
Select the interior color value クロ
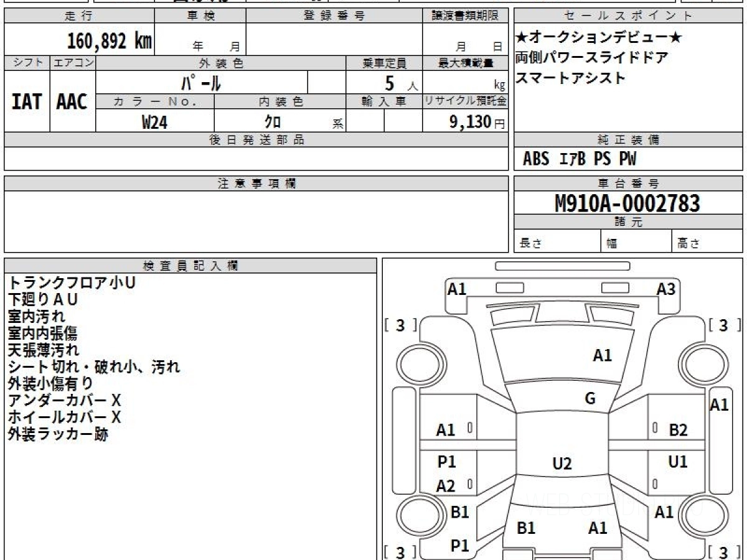273,122
